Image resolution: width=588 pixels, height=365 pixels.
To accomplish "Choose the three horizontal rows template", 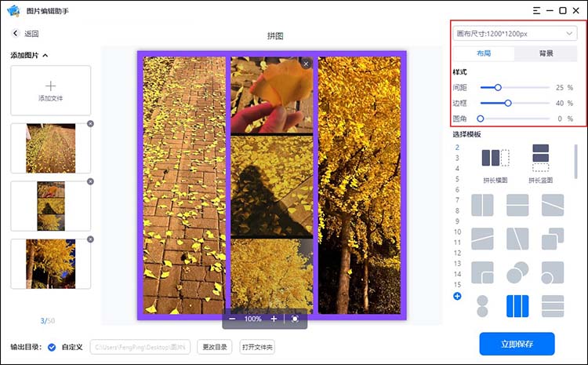I will coord(553,306).
